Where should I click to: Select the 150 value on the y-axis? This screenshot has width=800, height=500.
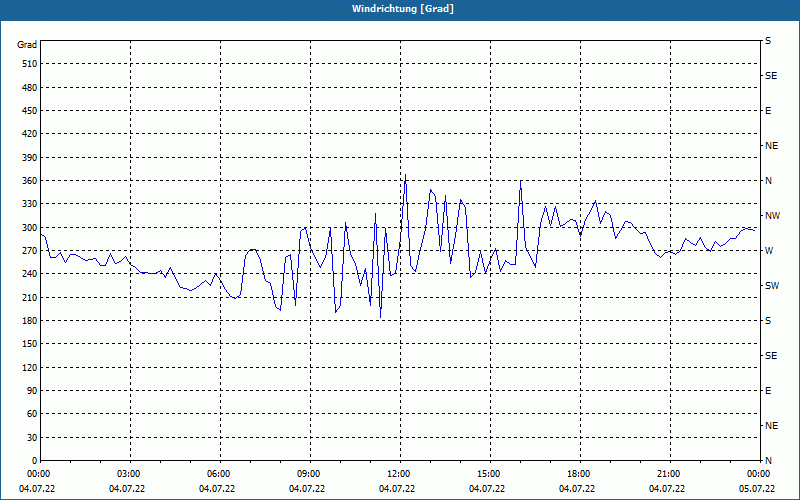click(x=30, y=344)
